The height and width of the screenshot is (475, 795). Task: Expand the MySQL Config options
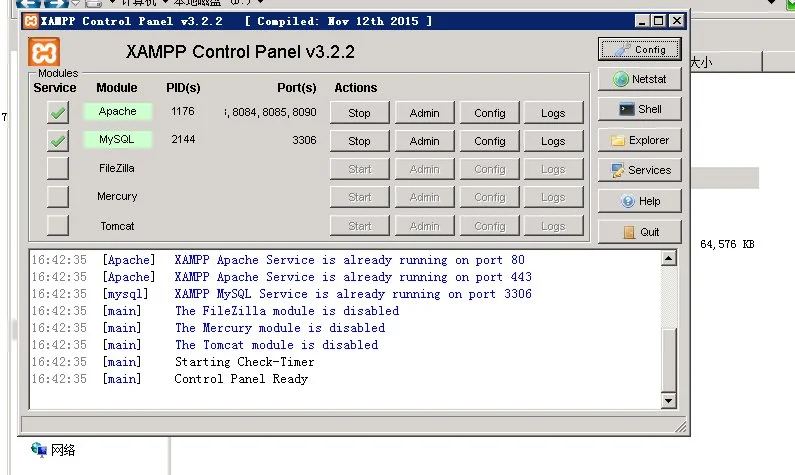click(x=489, y=141)
